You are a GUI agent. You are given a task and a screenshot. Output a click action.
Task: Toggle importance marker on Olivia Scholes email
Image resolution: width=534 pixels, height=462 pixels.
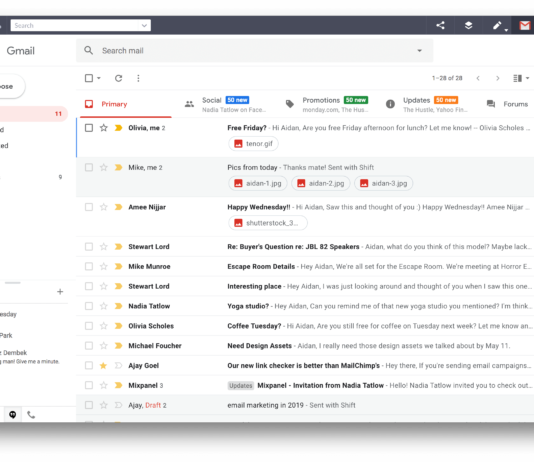[x=118, y=326]
